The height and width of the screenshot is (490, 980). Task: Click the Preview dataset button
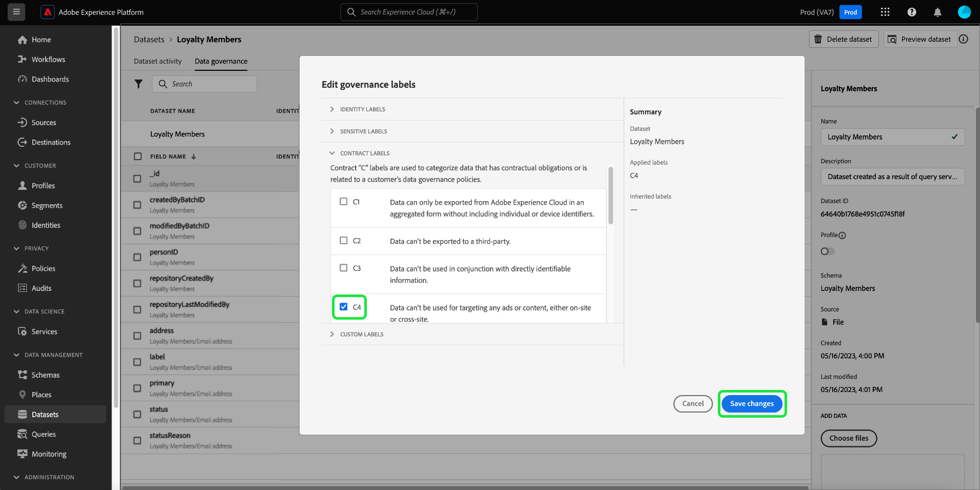(x=920, y=39)
